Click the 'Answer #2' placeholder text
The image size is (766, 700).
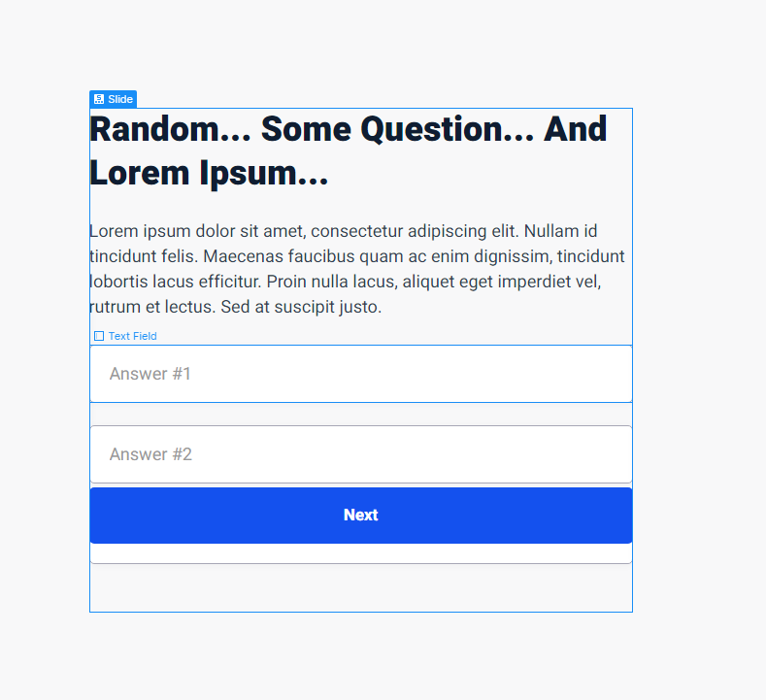point(150,454)
